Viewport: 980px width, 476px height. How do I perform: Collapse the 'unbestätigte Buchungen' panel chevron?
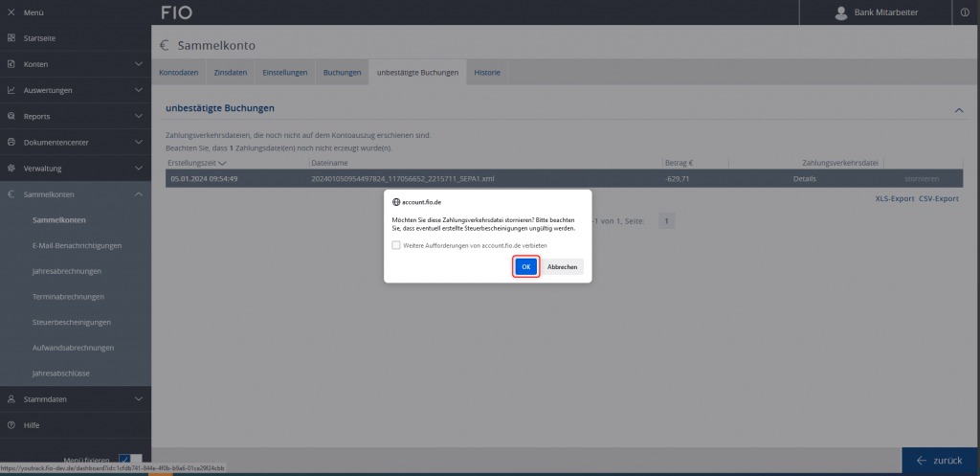coord(959,111)
